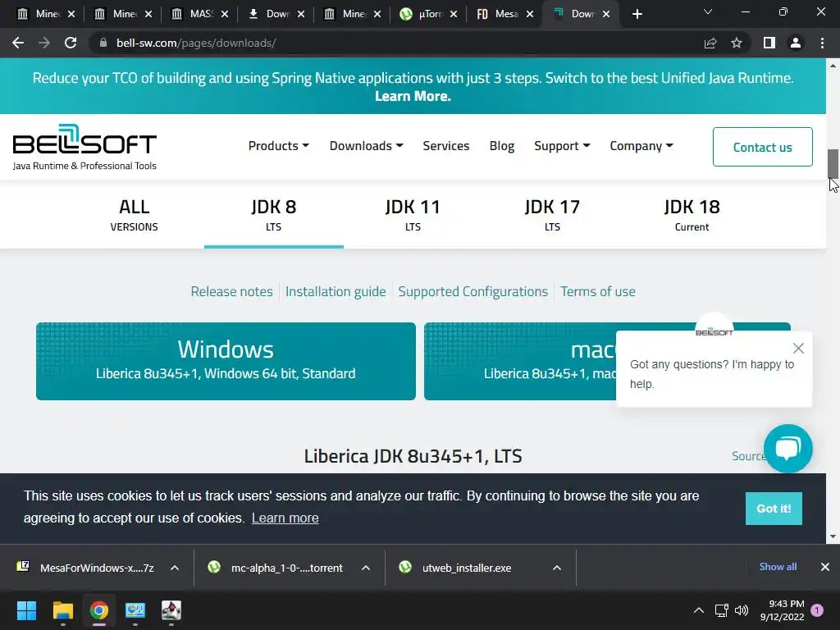Close the Mesa tab
The width and height of the screenshot is (840, 630).
530,14
